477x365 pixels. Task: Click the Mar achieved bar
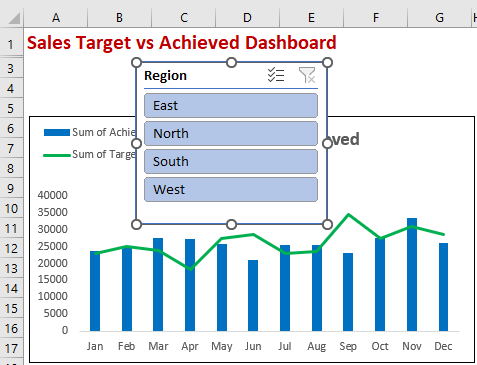coord(158,284)
